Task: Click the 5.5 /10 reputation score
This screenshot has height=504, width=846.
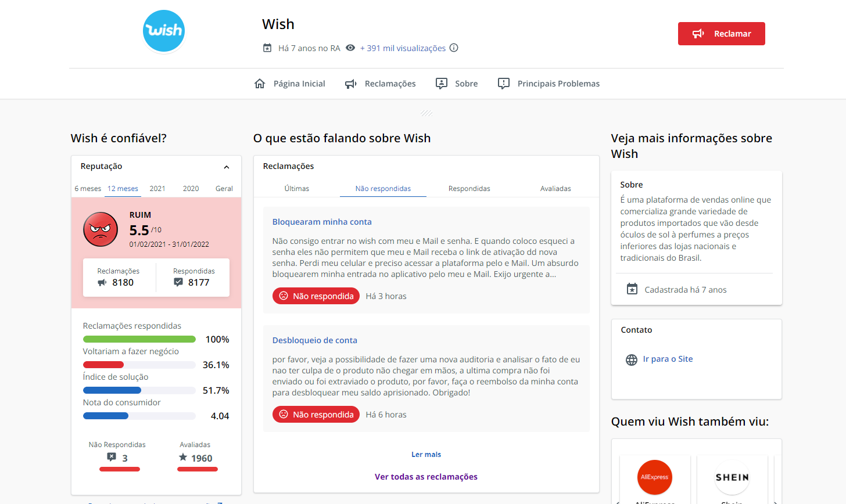Action: 145,230
